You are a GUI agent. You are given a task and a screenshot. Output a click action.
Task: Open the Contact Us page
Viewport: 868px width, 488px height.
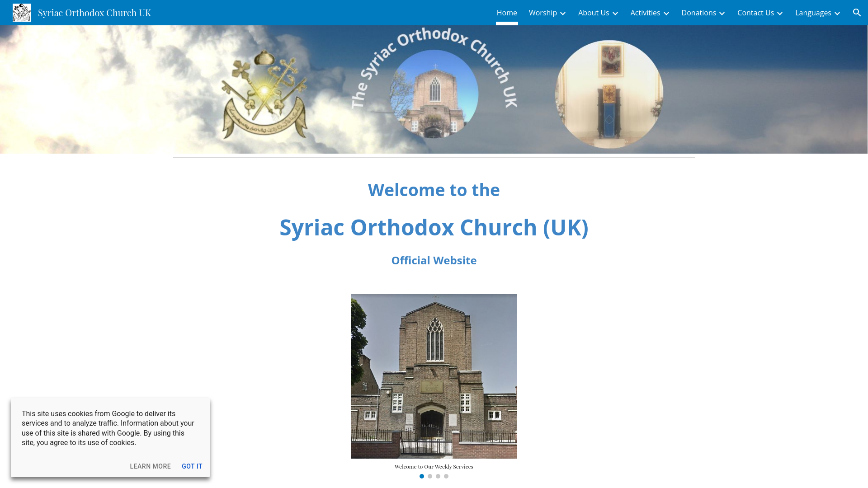click(755, 13)
